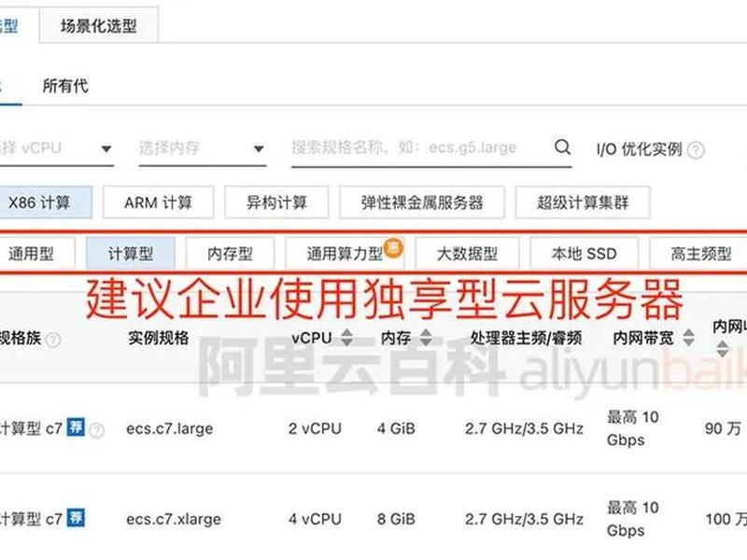Screen dimensions: 747x560
Task: Click the 8 GiB memory cell
Action: [396, 519]
